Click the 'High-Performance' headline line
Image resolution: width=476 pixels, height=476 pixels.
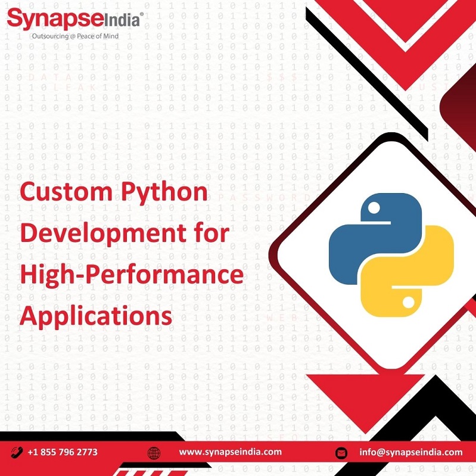tap(132, 275)
